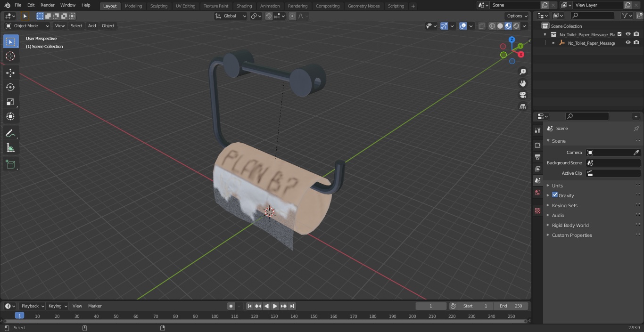Uncheck the Gravity checkbox
The height and width of the screenshot is (332, 644).
tap(555, 195)
